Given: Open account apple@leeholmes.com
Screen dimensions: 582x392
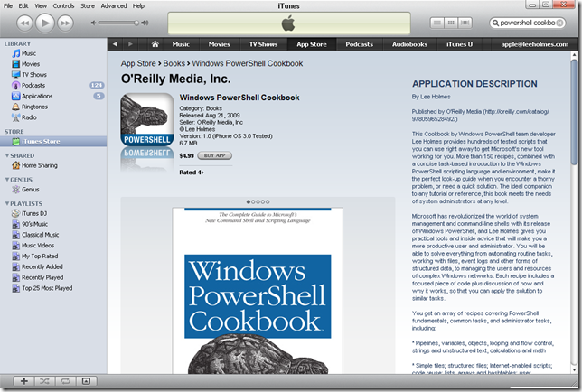Looking at the screenshot, I should [535, 44].
